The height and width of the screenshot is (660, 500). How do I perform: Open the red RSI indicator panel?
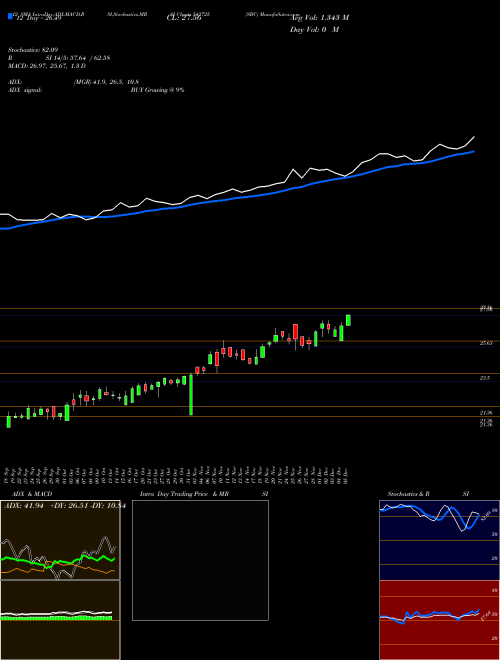click(439, 620)
